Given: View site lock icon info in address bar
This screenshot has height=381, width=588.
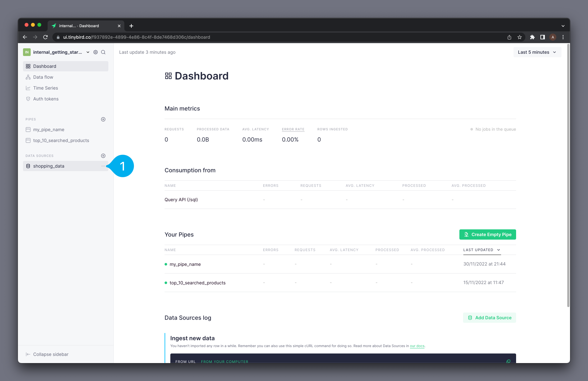Looking at the screenshot, I should [58, 37].
